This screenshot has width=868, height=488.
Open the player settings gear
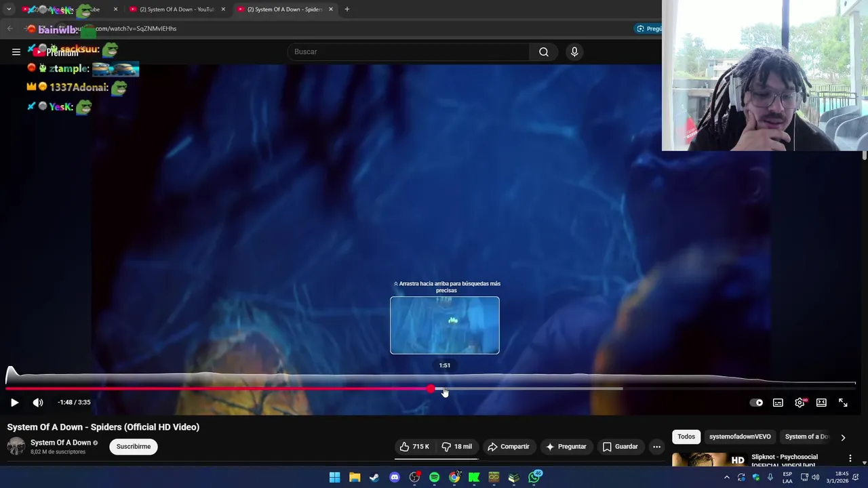point(800,403)
